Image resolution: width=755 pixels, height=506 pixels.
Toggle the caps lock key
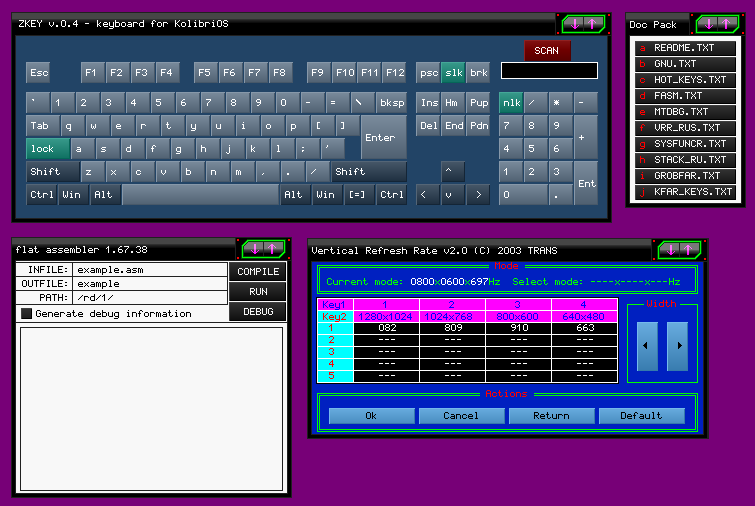tap(47, 148)
